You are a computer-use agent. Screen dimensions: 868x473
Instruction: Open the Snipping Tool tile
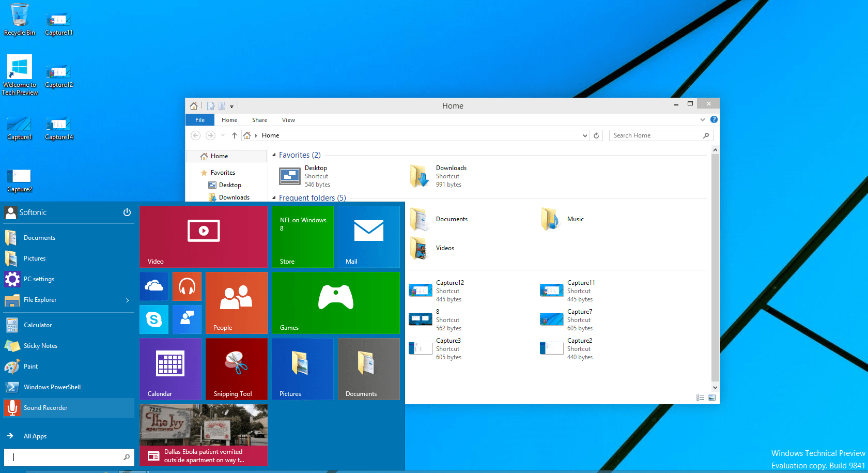[236, 369]
